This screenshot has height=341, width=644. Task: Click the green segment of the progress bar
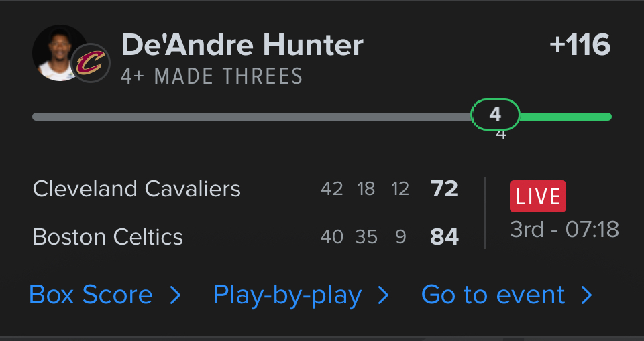click(565, 117)
